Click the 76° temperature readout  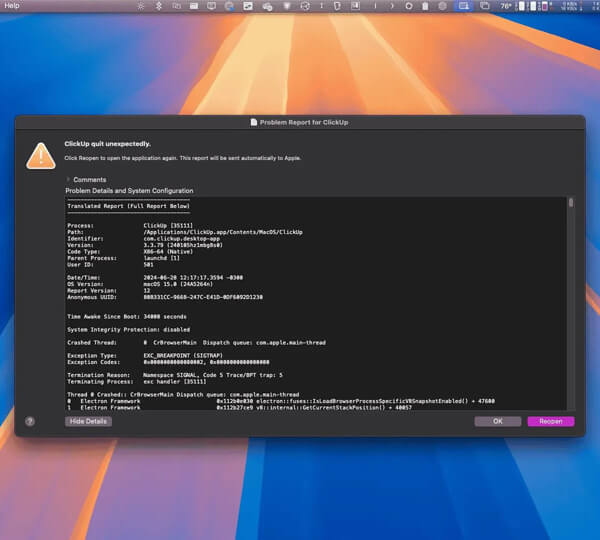pos(506,6)
